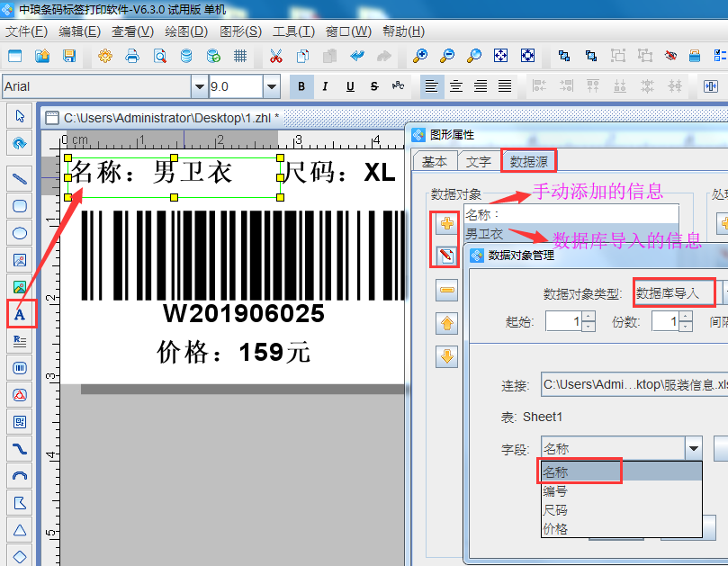Click the print icon in the toolbar
Viewport: 728px width, 566px height.
point(131,55)
